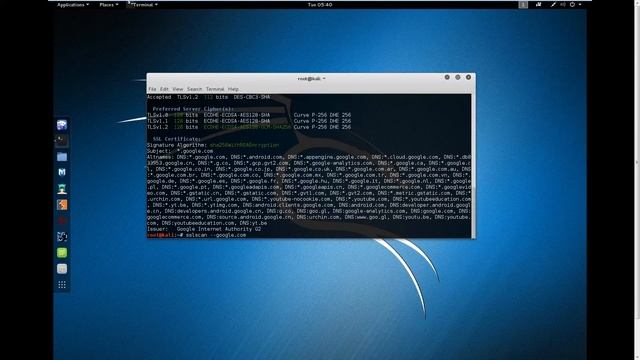Open the volume icon in the top bar
Image resolution: width=640 pixels, height=360 pixels.
click(563, 5)
